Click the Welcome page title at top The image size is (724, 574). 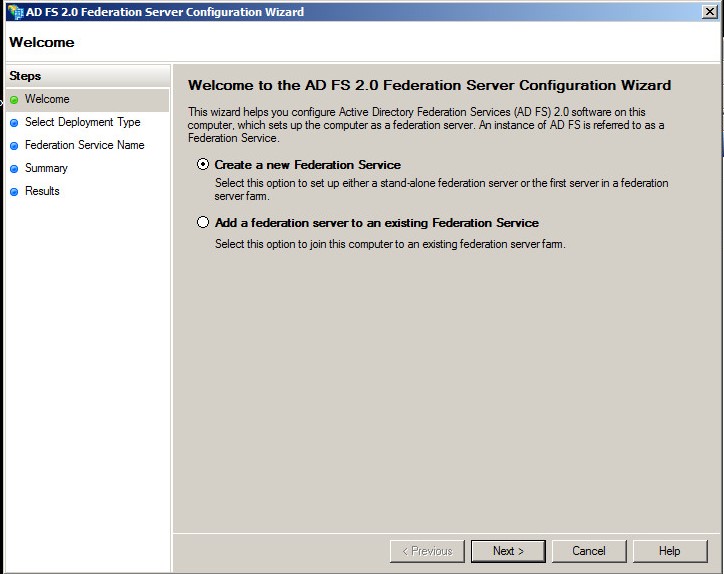point(42,42)
